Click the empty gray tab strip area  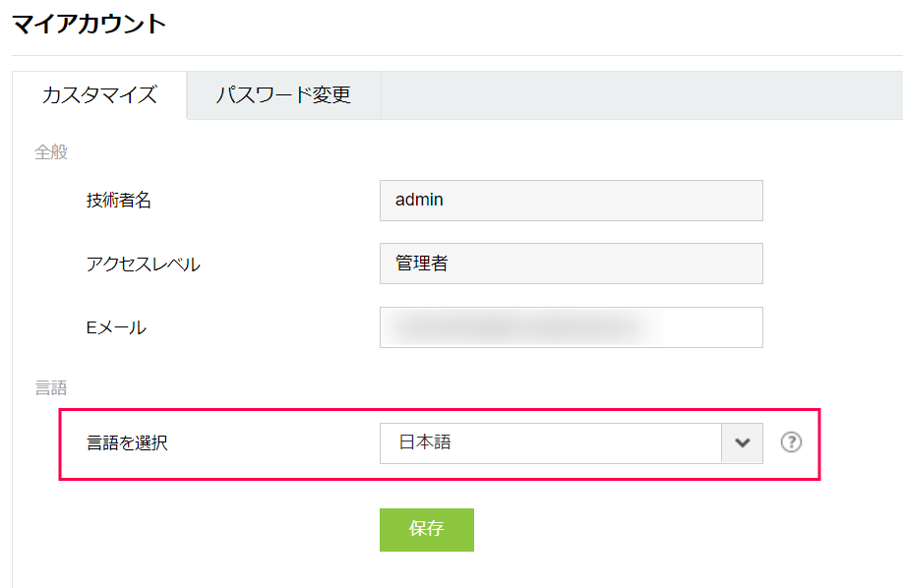click(x=639, y=95)
